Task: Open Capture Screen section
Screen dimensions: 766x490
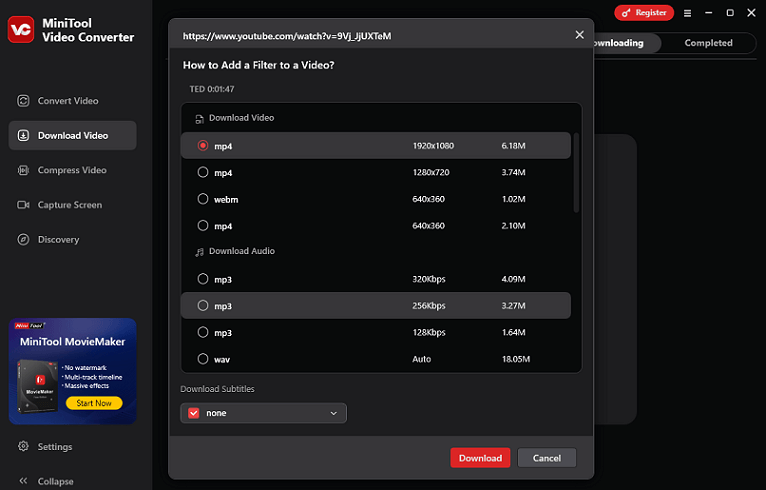Action: coord(72,205)
